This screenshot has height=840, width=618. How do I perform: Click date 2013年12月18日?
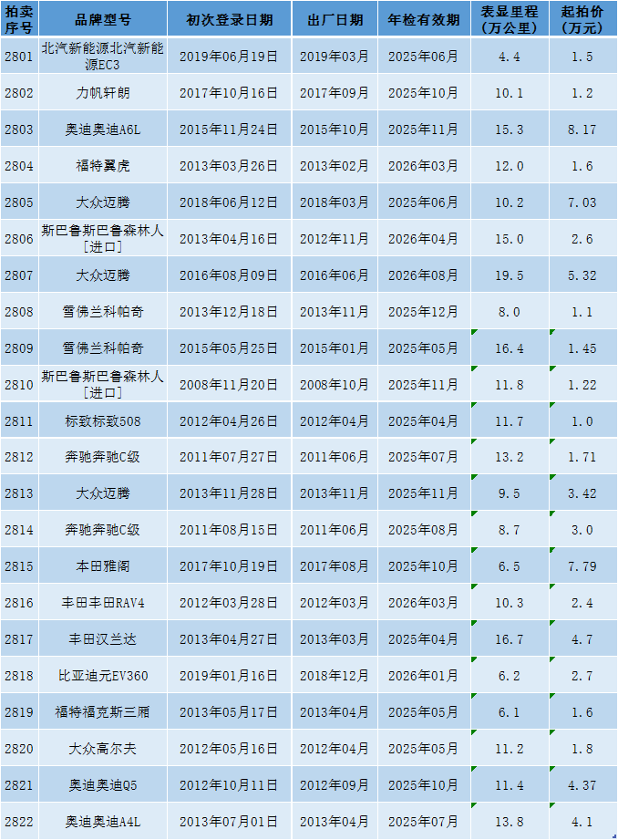tap(229, 311)
